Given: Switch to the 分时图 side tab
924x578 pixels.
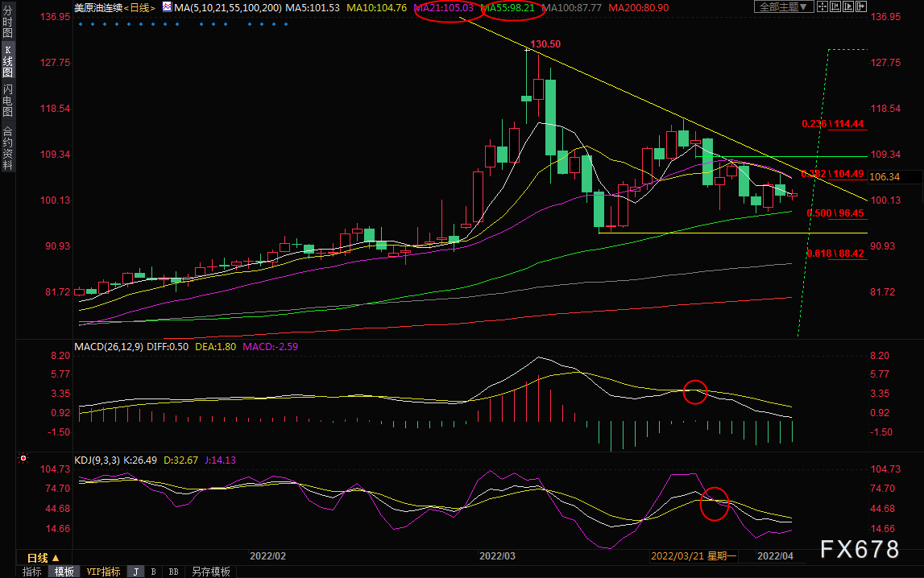Looking at the screenshot, I should pyautogui.click(x=8, y=21).
